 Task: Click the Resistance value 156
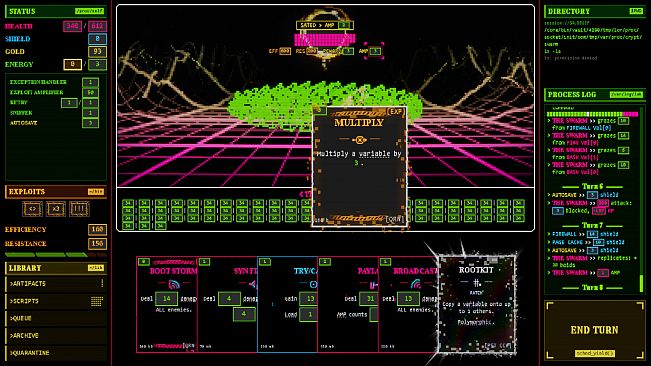click(98, 244)
